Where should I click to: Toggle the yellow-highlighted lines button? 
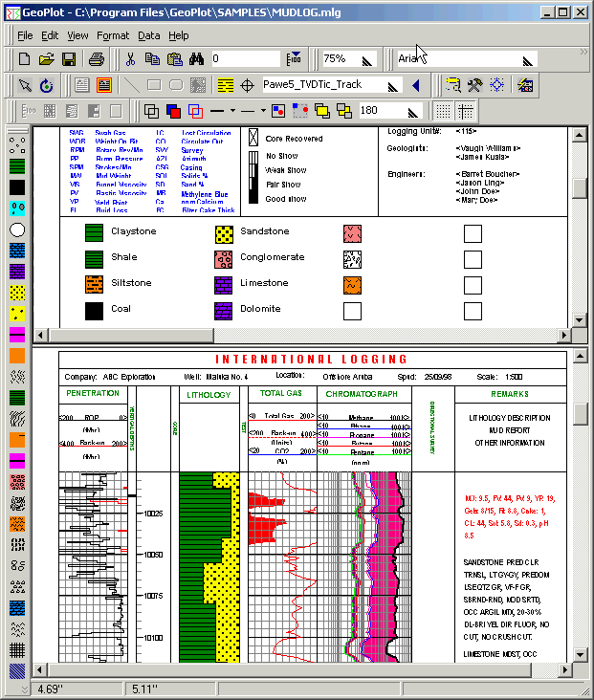225,85
